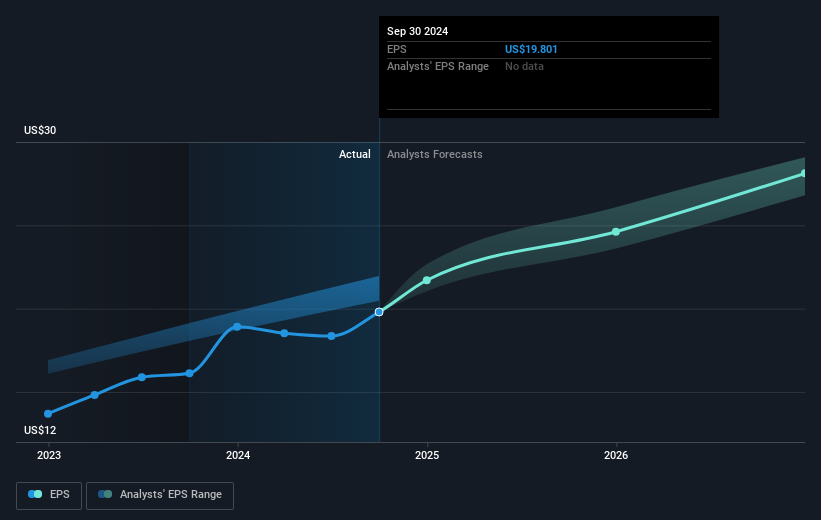
Task: Click the Analysts' EPS Range swatch icon
Action: click(105, 494)
